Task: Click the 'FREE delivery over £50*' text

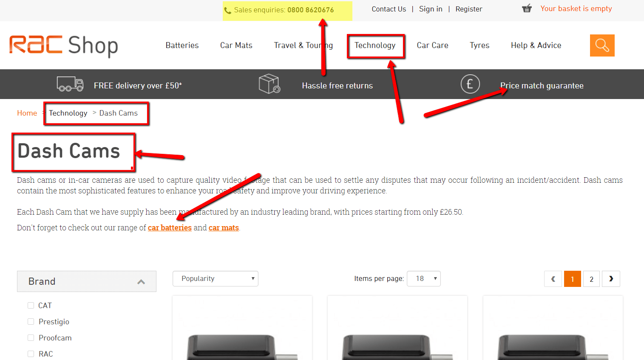Action: [x=138, y=85]
